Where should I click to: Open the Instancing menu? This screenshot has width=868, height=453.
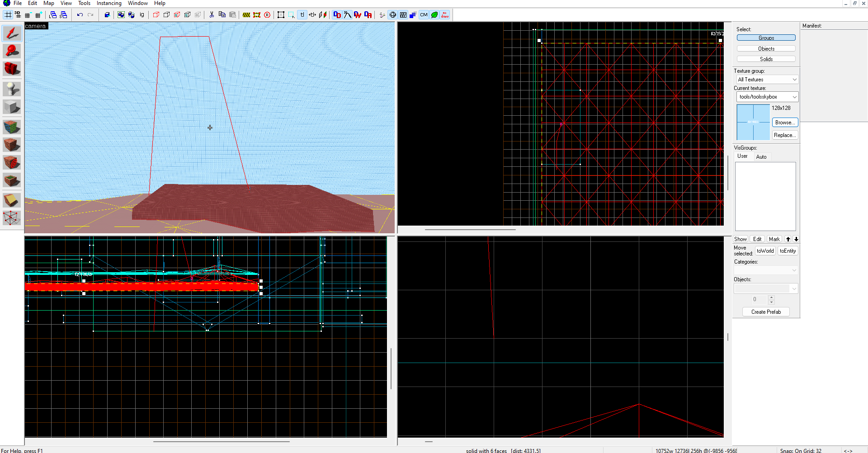109,3
